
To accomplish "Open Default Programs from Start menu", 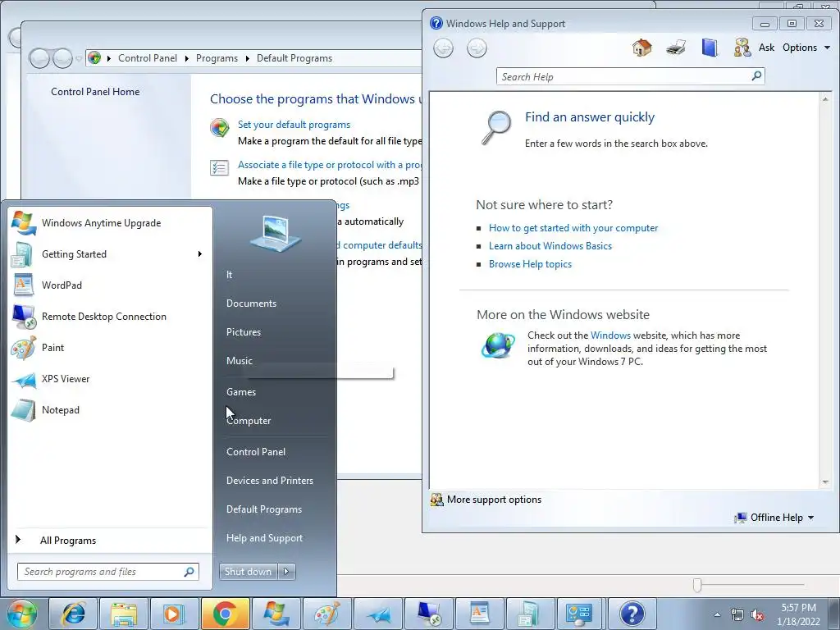I will coord(263,509).
